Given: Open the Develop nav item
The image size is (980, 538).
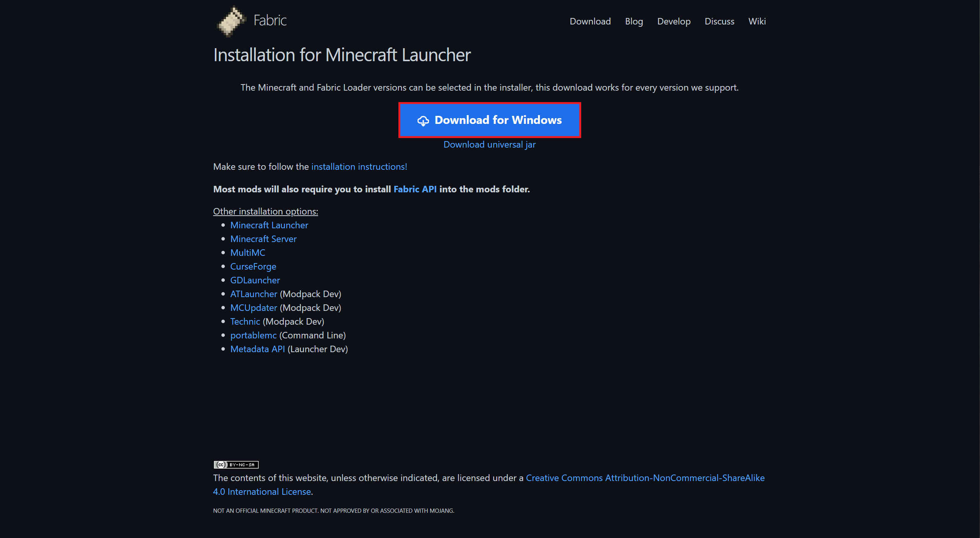Looking at the screenshot, I should [x=674, y=21].
